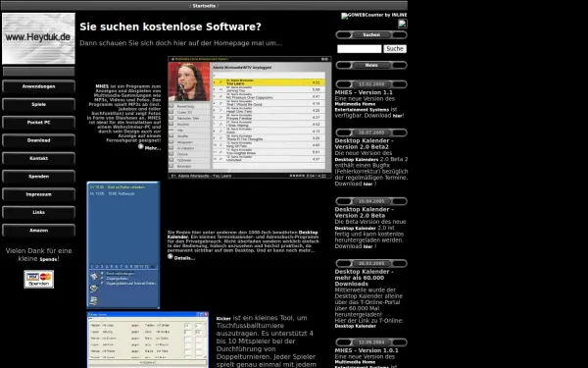The image size is (588, 368).
Task: Open the Details... link for Desktop Kalender
Action: tap(184, 258)
